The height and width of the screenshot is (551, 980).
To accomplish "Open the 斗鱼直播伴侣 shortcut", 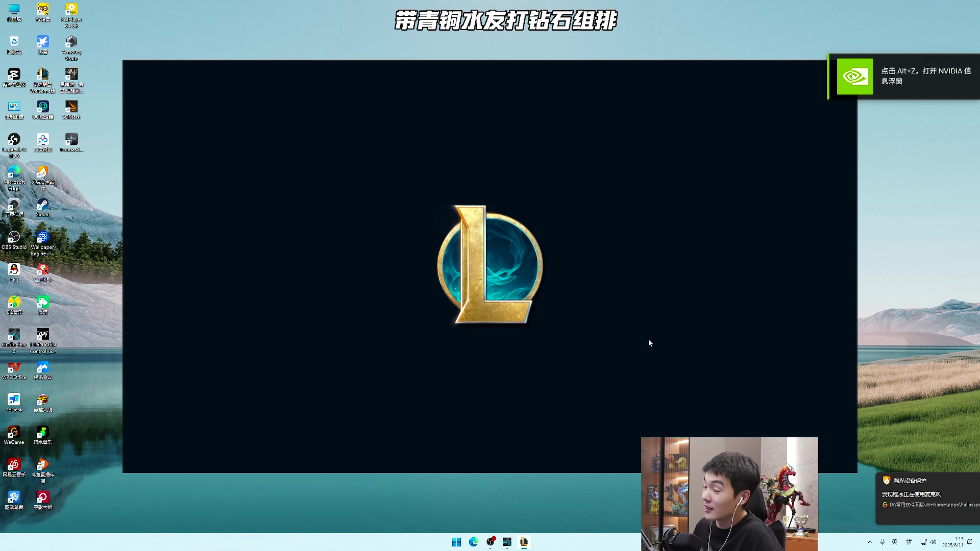I will 43,471.
